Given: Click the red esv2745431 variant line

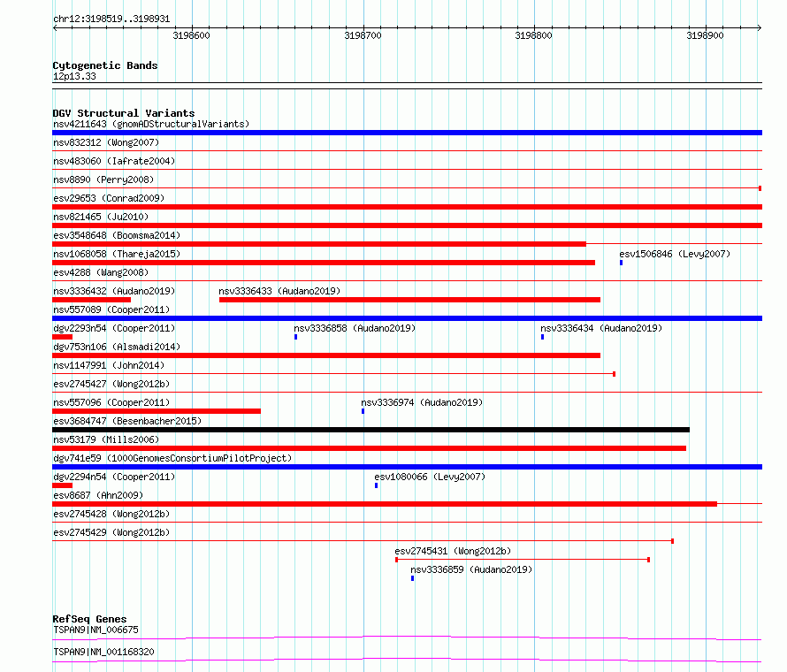Looking at the screenshot, I should click(523, 560).
